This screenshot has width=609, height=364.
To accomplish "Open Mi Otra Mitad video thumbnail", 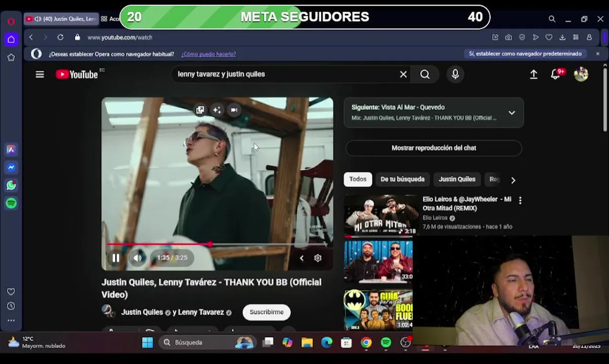I will (x=381, y=215).
